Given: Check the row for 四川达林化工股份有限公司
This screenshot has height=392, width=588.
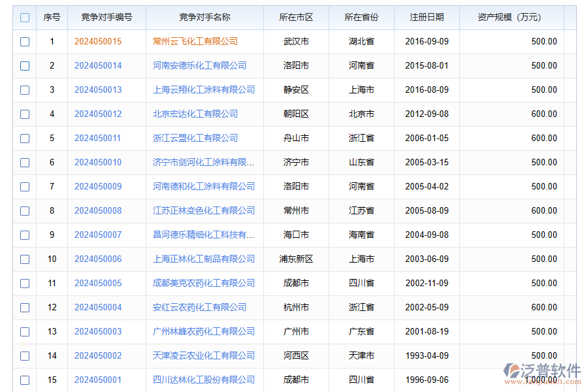Looking at the screenshot, I should (24, 380).
